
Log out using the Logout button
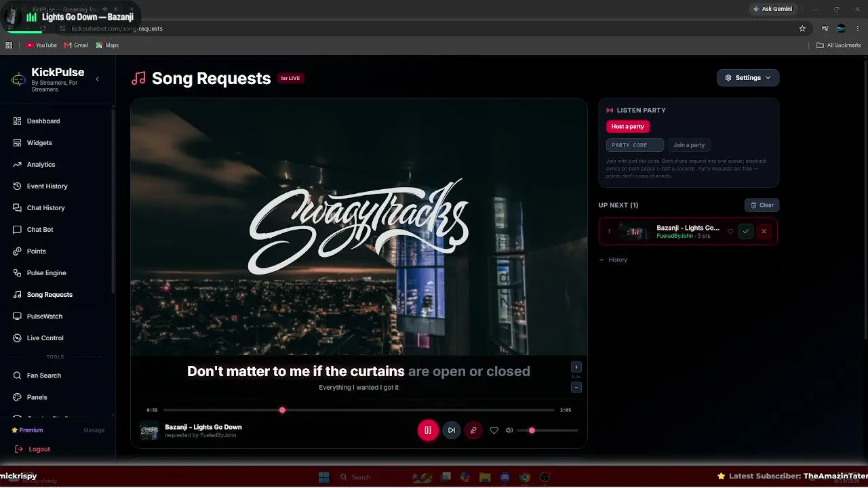(x=33, y=449)
